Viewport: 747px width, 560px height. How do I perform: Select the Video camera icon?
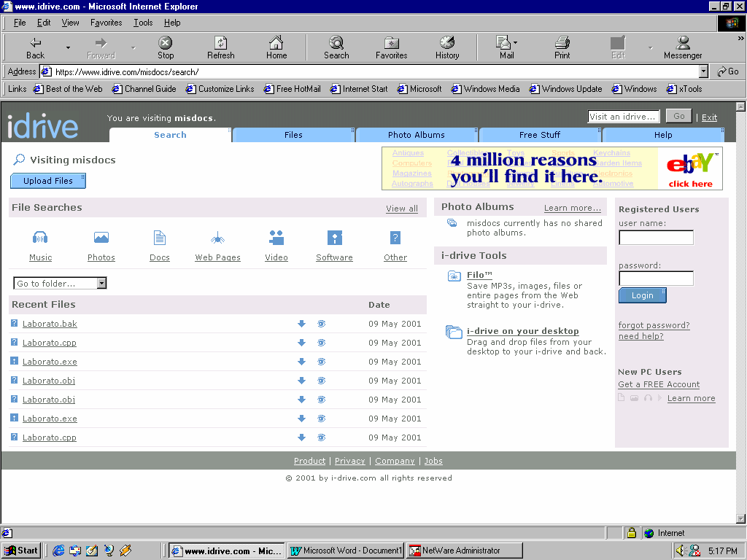pos(276,238)
